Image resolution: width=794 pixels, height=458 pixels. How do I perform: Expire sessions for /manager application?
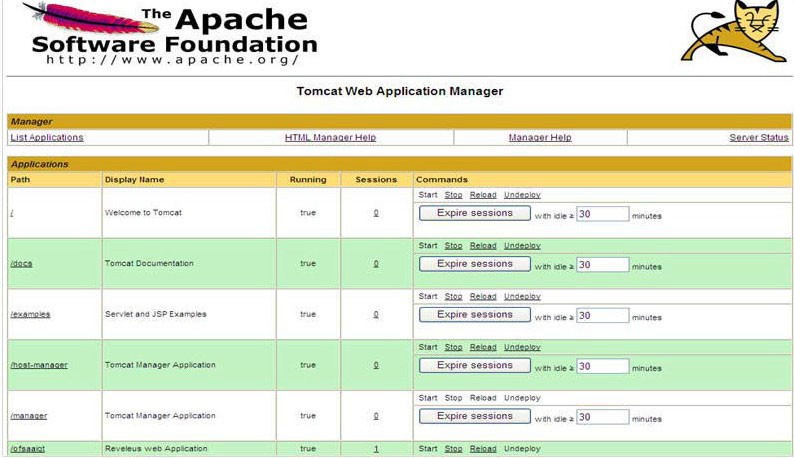(x=475, y=416)
